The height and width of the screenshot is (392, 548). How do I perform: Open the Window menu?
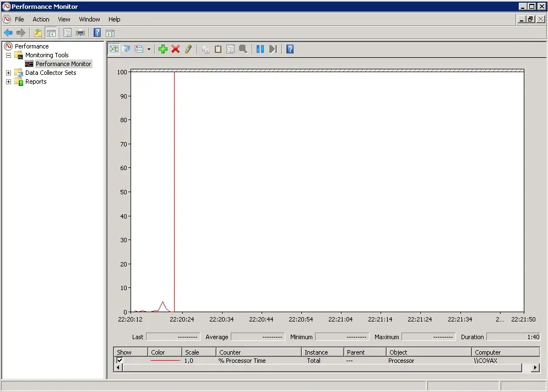[89, 19]
